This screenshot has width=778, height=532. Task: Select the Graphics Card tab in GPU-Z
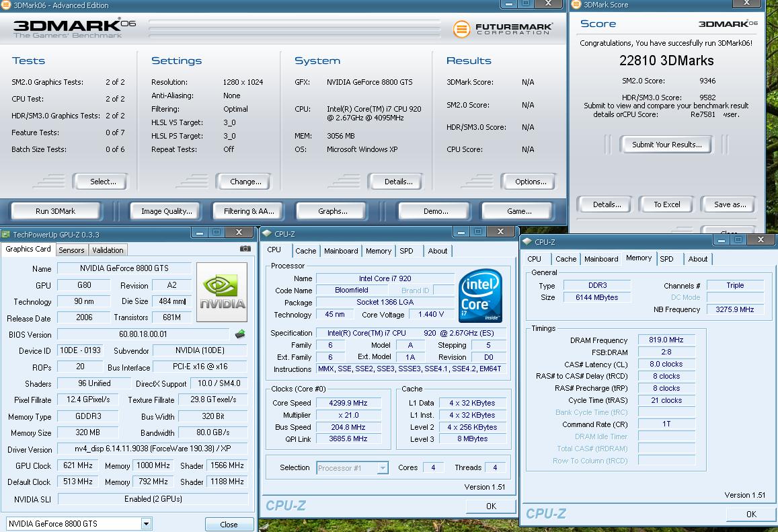(28, 249)
